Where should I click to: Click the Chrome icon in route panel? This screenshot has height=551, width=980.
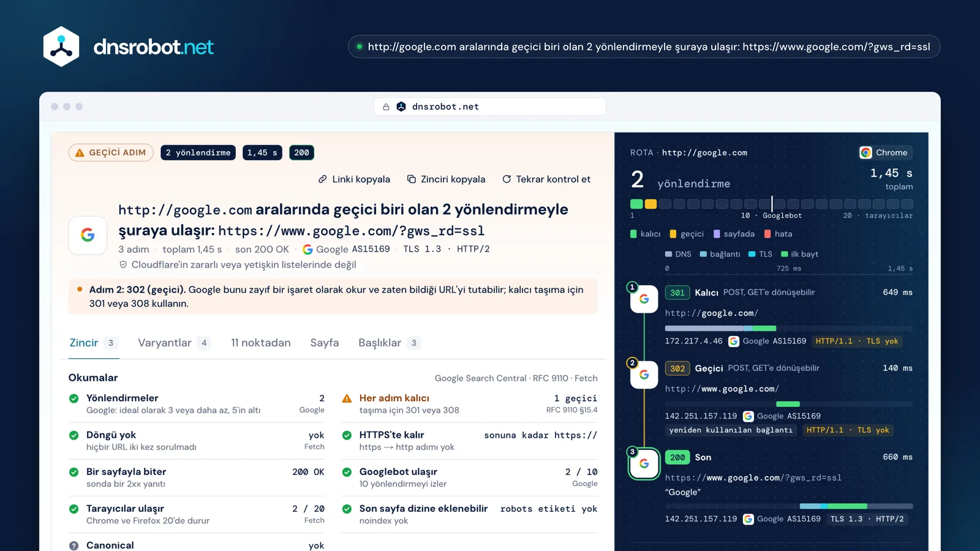(865, 152)
